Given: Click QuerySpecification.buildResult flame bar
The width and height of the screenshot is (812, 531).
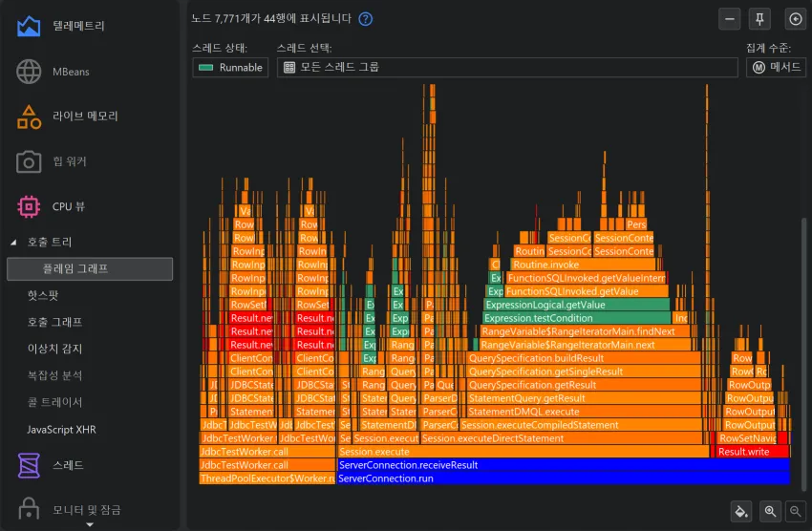Looking at the screenshot, I should (584, 358).
